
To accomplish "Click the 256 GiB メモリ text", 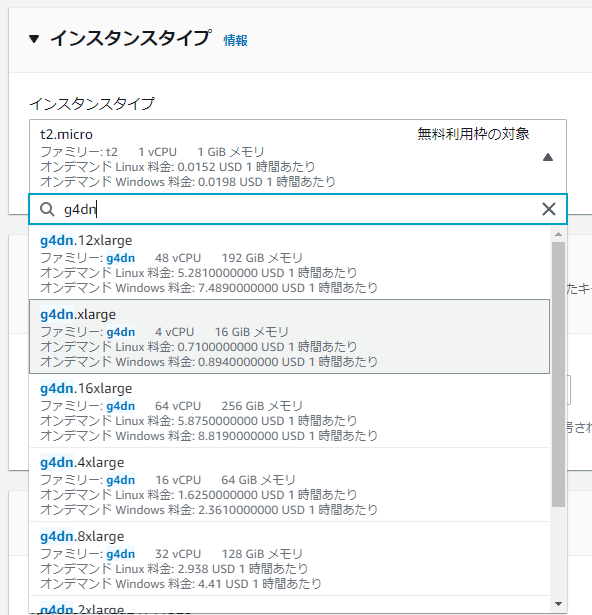I will [x=262, y=406].
